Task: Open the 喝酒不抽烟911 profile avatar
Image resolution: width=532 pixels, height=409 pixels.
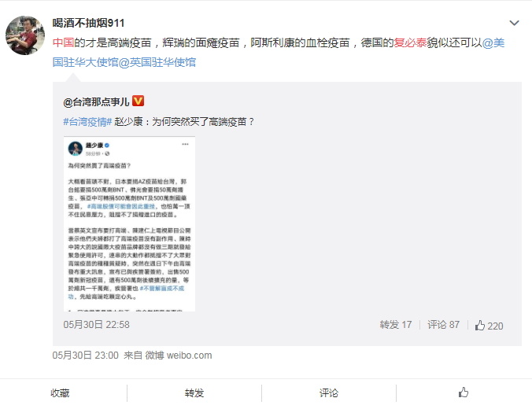Action: (25, 35)
